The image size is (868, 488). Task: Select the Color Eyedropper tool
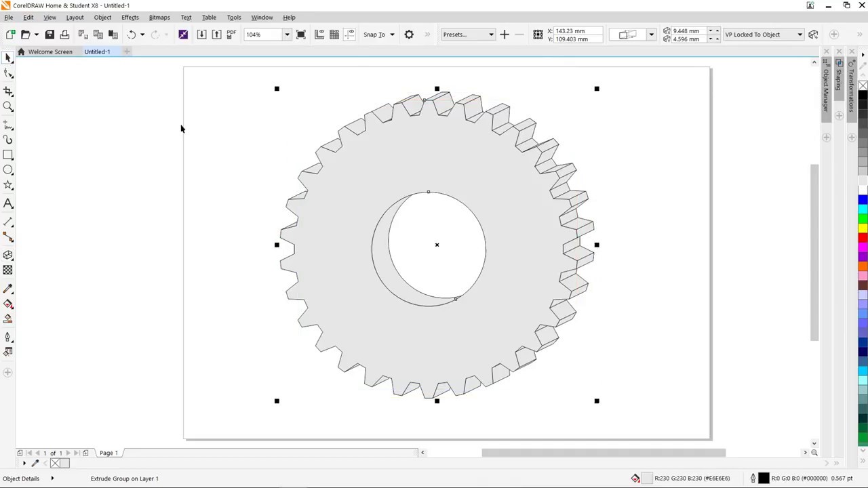pos(8,289)
